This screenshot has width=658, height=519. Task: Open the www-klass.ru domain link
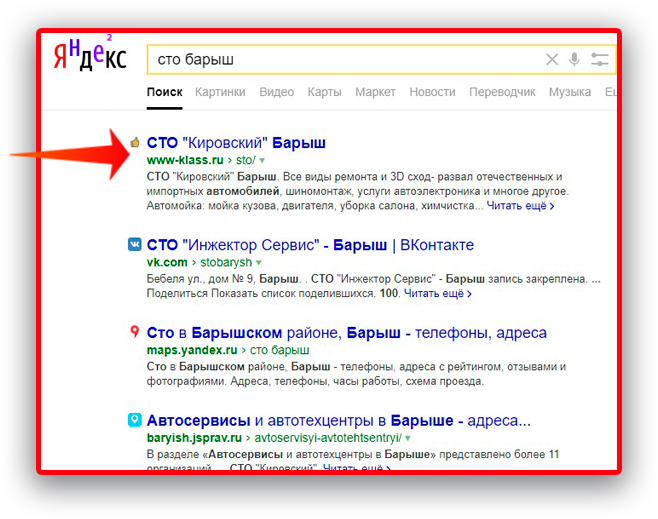pyautogui.click(x=185, y=160)
